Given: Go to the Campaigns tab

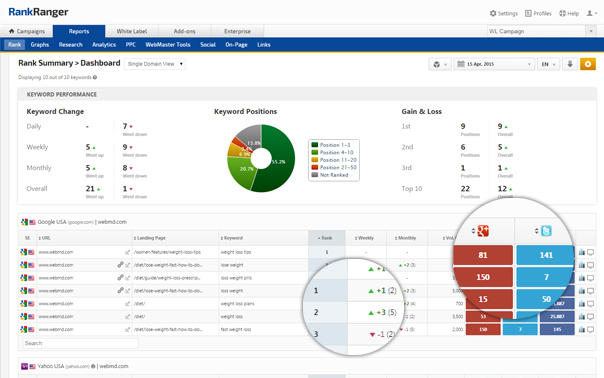Looking at the screenshot, I should tap(27, 31).
